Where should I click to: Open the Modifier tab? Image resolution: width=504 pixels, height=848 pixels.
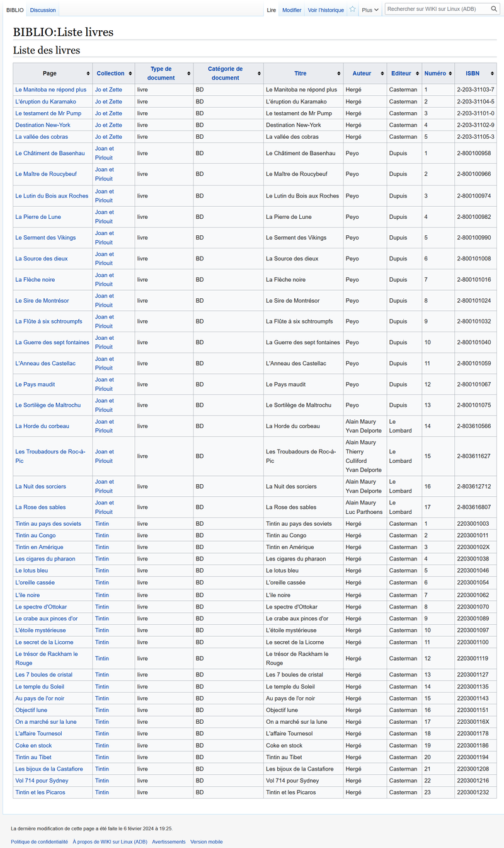coord(292,10)
